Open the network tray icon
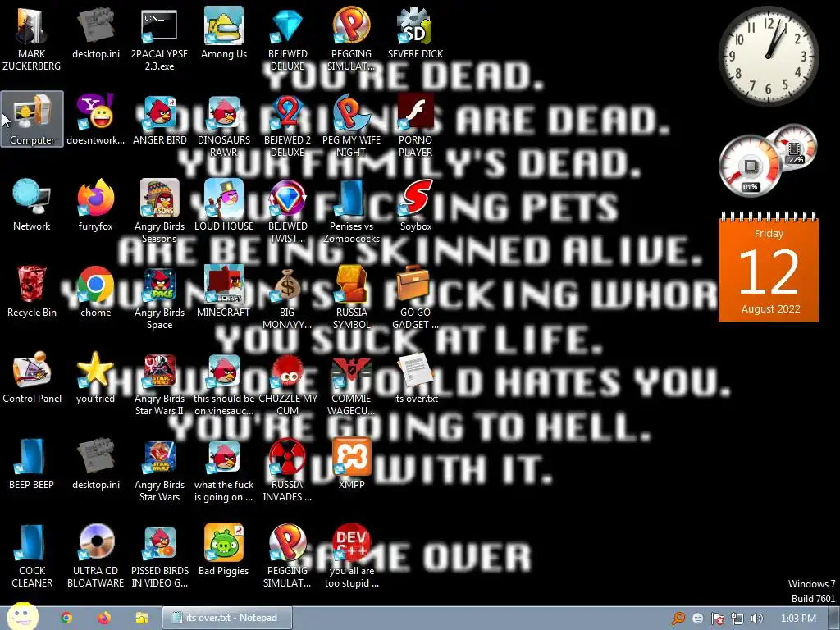840x630 pixels. [x=737, y=619]
